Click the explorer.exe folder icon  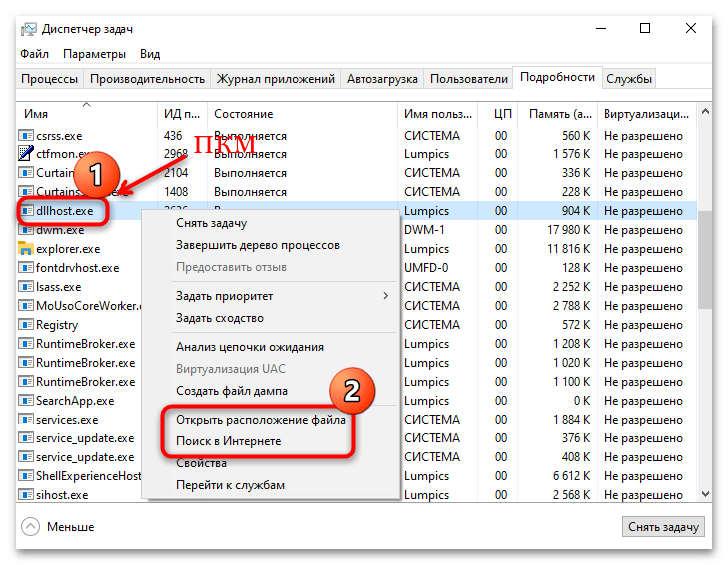point(26,248)
